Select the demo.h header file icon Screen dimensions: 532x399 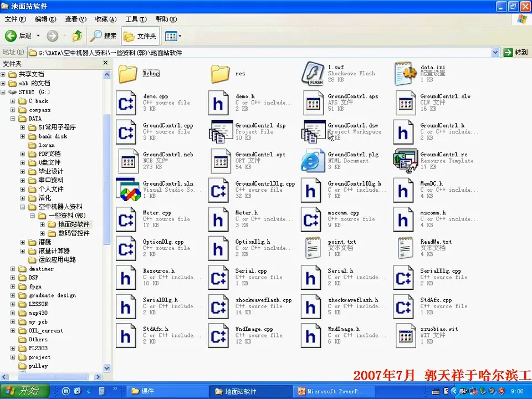(x=218, y=103)
